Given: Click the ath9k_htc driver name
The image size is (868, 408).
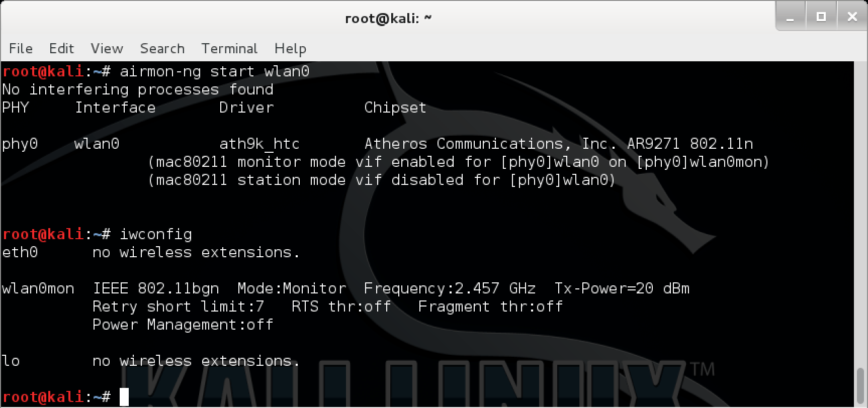Looking at the screenshot, I should 259,144.
